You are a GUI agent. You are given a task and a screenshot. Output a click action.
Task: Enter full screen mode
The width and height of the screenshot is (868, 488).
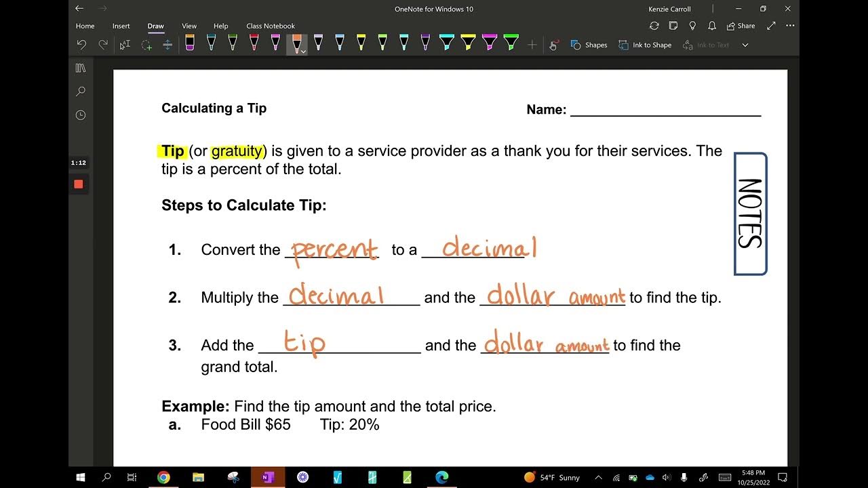pos(771,26)
